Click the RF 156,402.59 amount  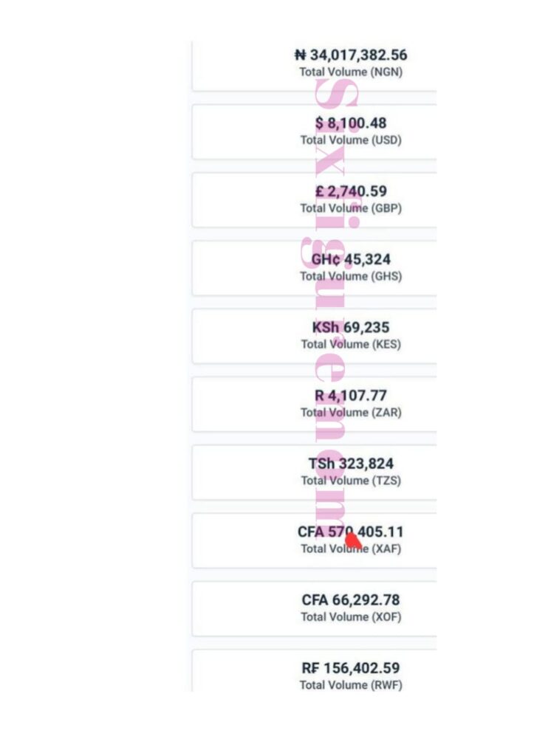click(351, 668)
